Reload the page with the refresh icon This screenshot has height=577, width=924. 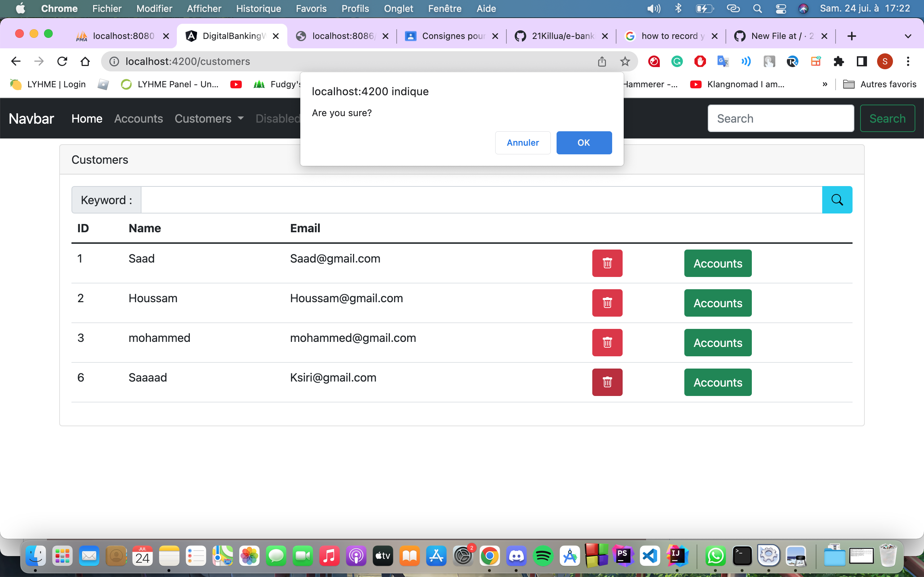[x=62, y=61]
